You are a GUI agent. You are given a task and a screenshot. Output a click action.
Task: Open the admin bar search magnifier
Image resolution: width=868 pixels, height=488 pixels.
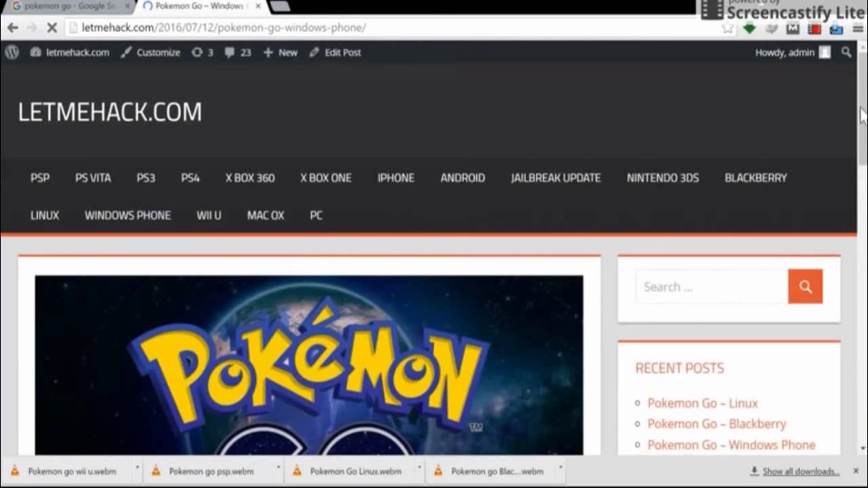pyautogui.click(x=846, y=52)
